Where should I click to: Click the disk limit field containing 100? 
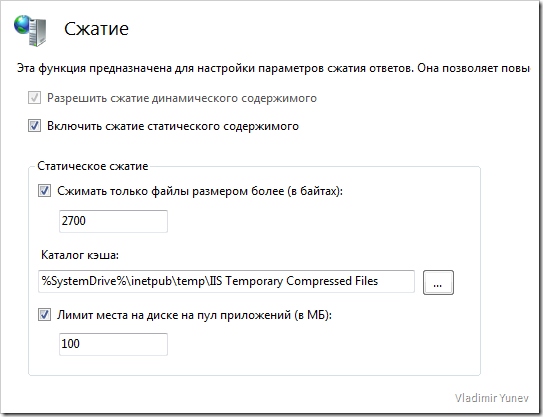coord(113,344)
